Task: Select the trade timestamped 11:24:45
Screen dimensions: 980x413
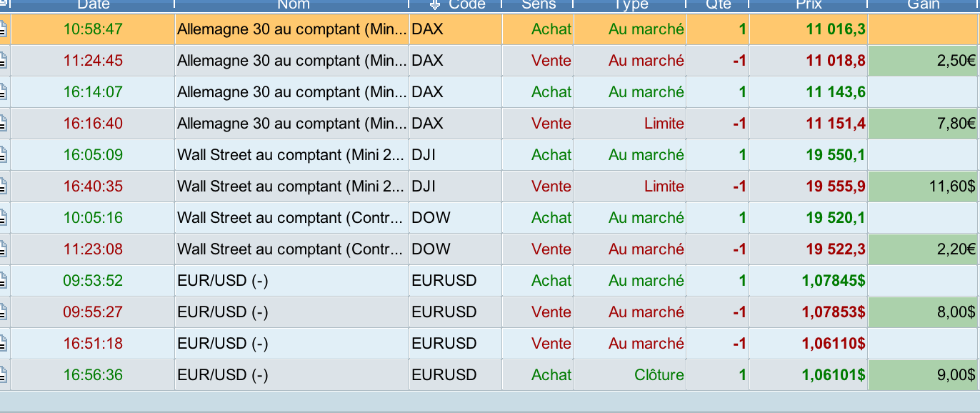Action: point(490,61)
